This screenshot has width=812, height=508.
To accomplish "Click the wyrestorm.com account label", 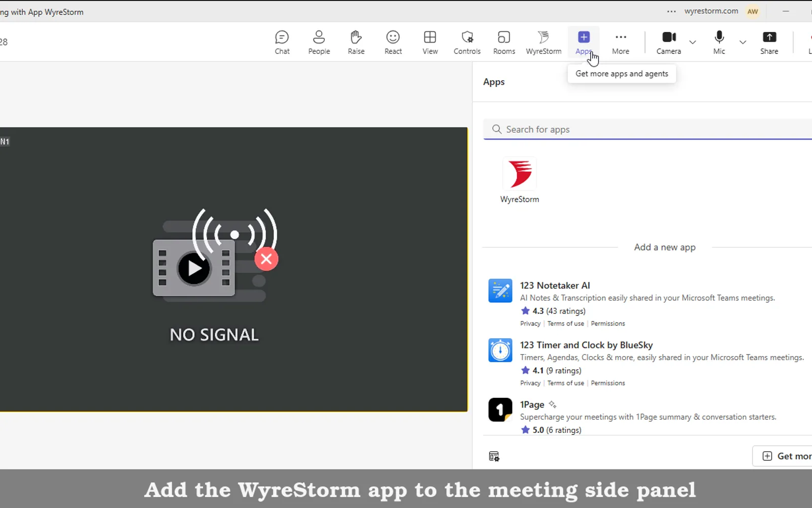I will (x=711, y=11).
